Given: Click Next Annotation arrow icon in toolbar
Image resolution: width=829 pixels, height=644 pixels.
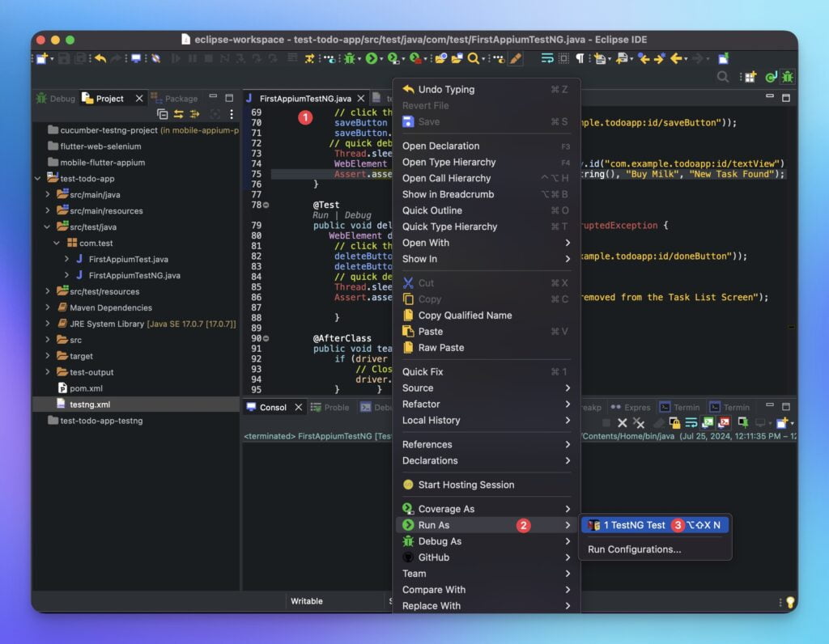Looking at the screenshot, I should pos(600,58).
